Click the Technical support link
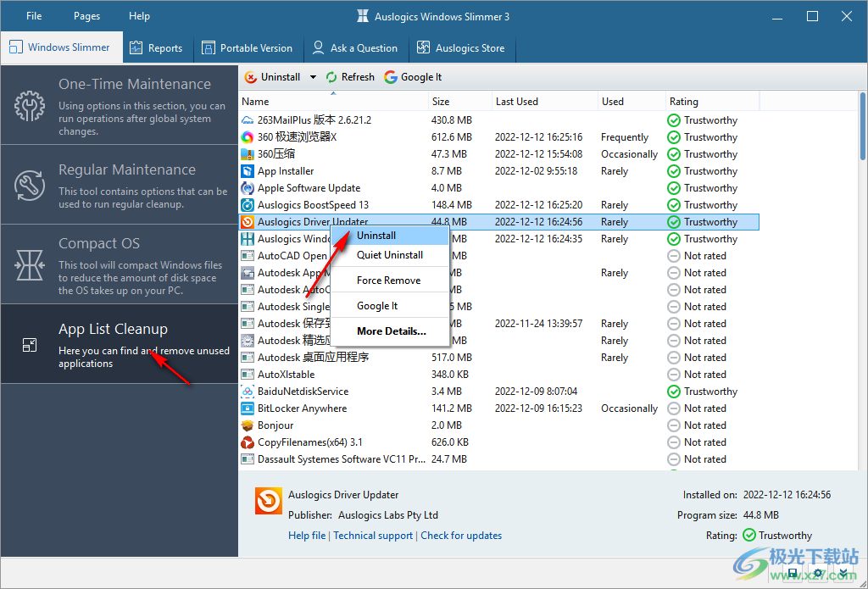868x589 pixels. coord(373,535)
